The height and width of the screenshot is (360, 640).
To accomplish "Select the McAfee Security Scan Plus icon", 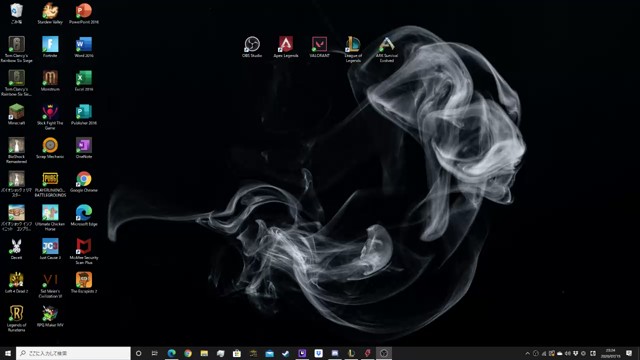I will (x=84, y=251).
